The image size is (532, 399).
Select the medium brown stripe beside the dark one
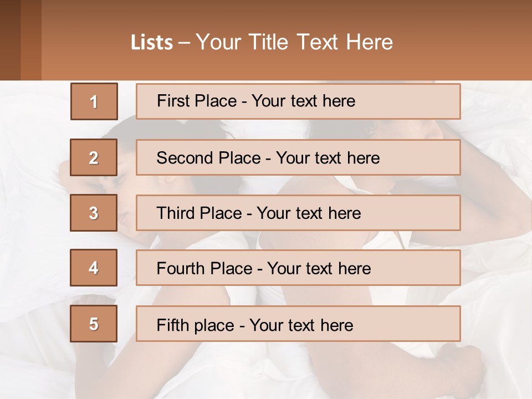31,40
